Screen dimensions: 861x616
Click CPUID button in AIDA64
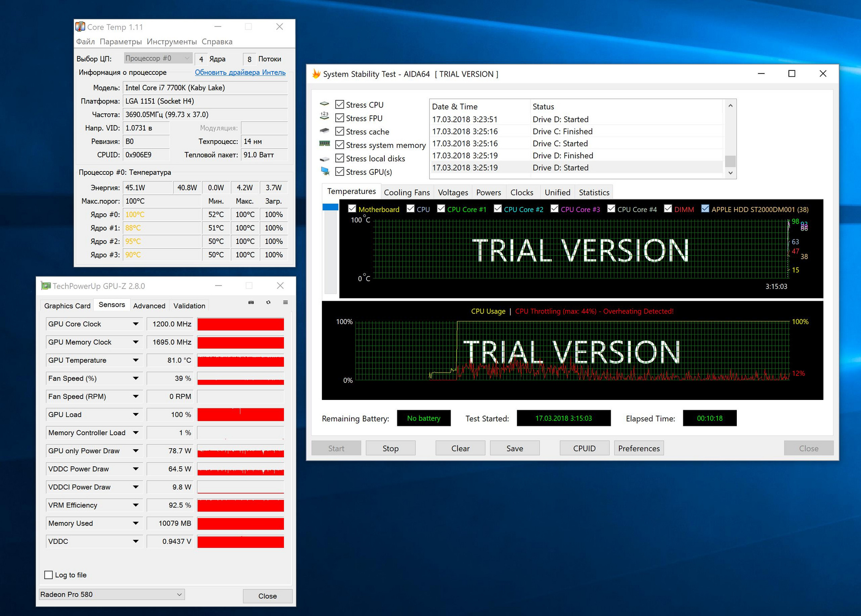[584, 448]
